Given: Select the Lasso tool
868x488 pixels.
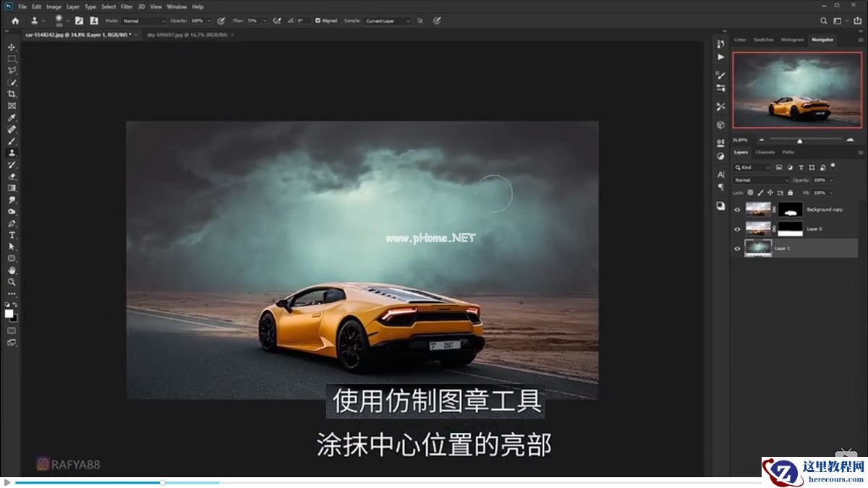Looking at the screenshot, I should 11,70.
